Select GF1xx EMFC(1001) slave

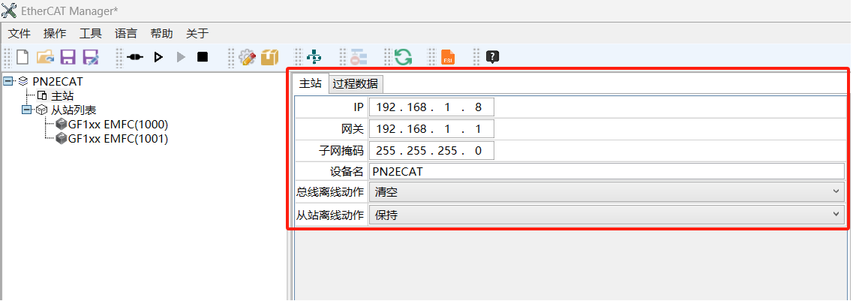pyautogui.click(x=118, y=139)
